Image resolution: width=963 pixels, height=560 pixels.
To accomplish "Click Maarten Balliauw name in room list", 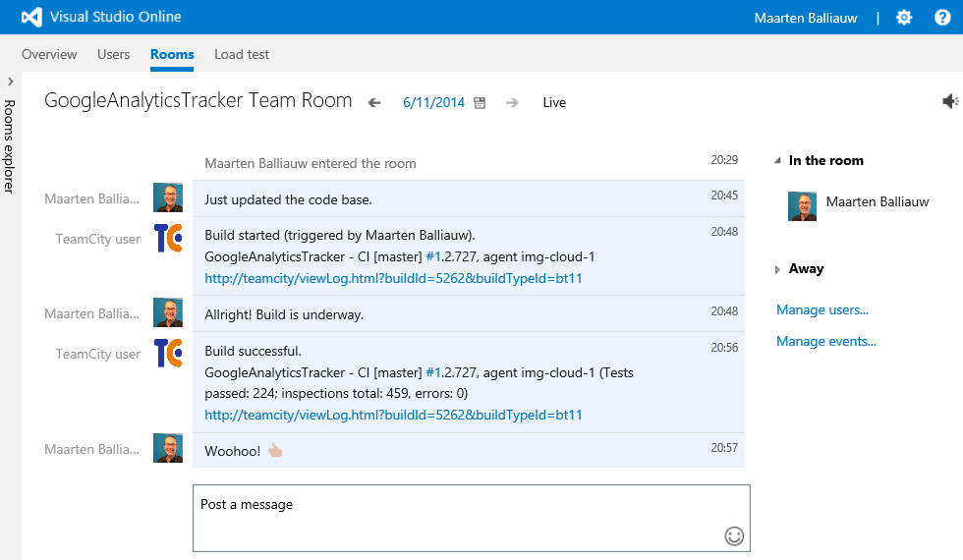I will pos(877,201).
